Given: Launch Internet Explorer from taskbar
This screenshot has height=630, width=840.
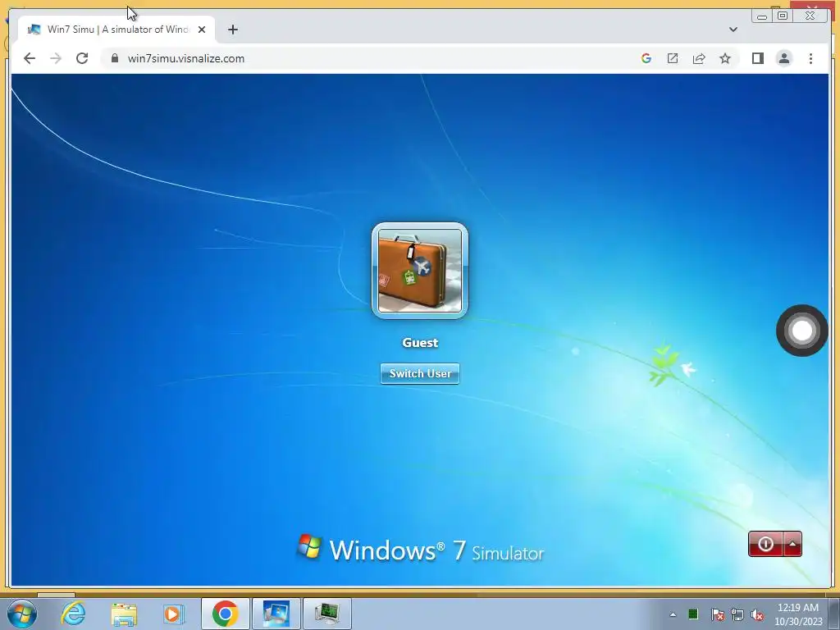Looking at the screenshot, I should coord(73,614).
